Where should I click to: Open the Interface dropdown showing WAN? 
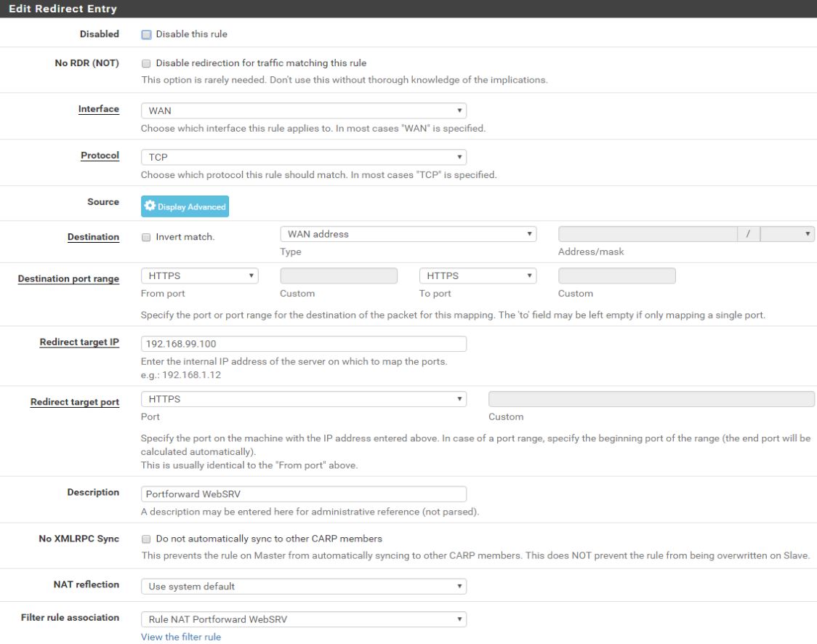(x=303, y=110)
